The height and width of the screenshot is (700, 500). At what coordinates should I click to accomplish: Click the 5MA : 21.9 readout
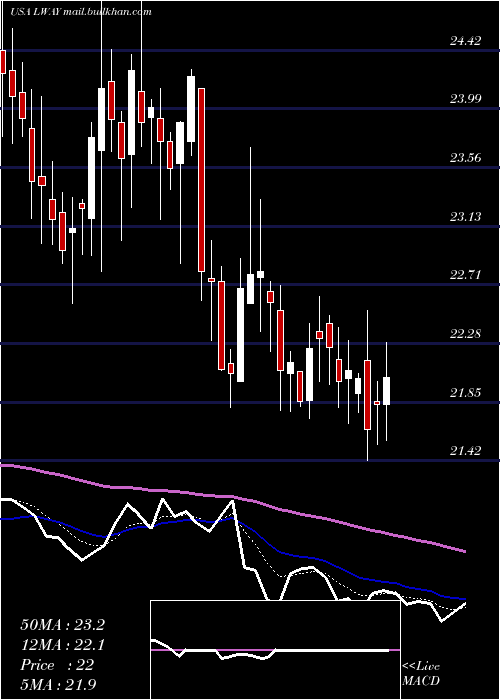[59, 685]
